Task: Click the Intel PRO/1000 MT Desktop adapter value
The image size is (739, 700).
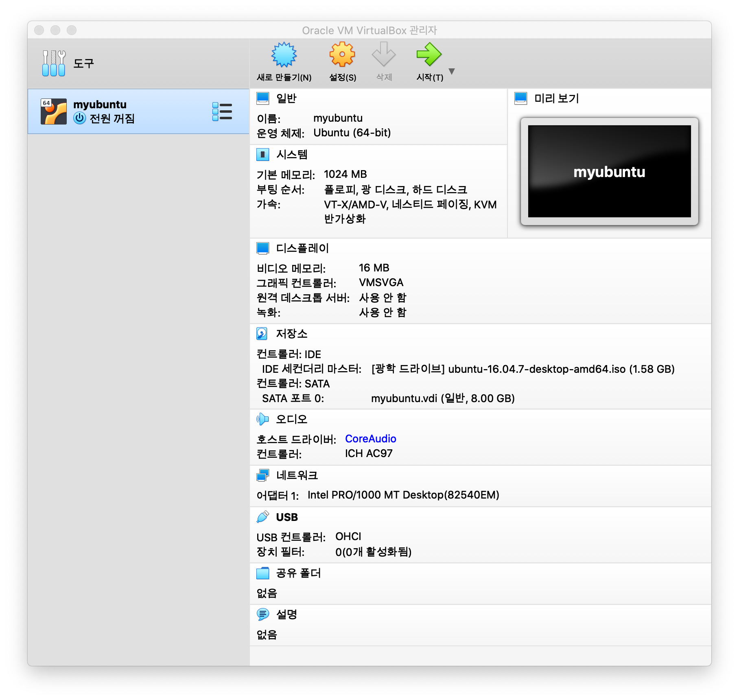Action: pyautogui.click(x=403, y=495)
